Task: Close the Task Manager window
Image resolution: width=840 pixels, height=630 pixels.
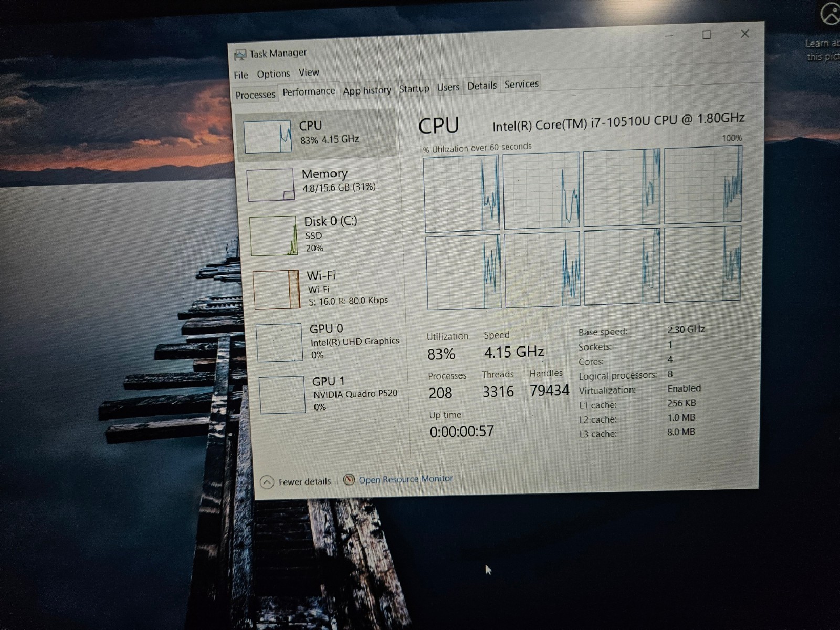Action: pos(744,34)
